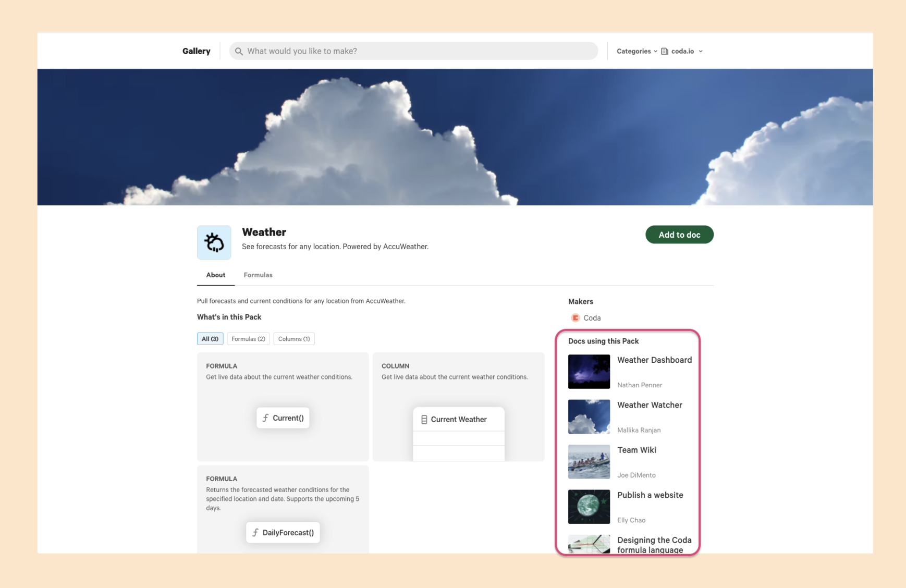
Task: Select the All (3) filter
Action: pyautogui.click(x=210, y=339)
